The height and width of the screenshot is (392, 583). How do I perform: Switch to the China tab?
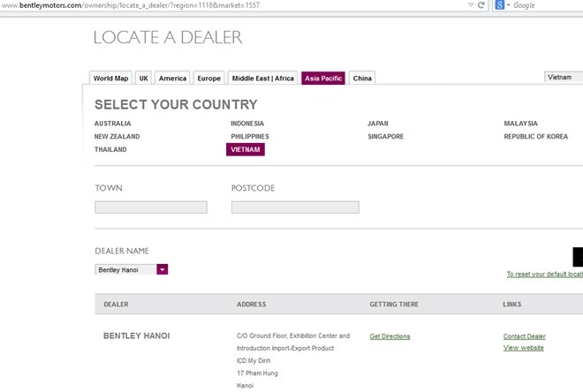tap(362, 79)
